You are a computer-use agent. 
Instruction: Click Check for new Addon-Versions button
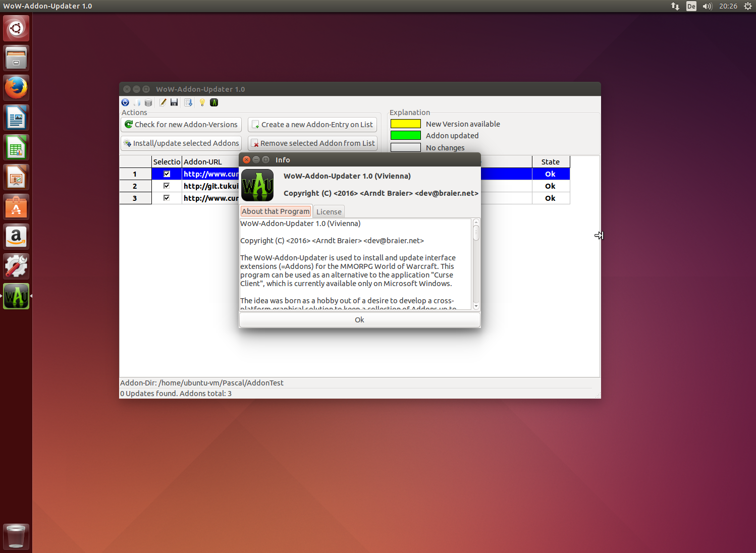(181, 125)
